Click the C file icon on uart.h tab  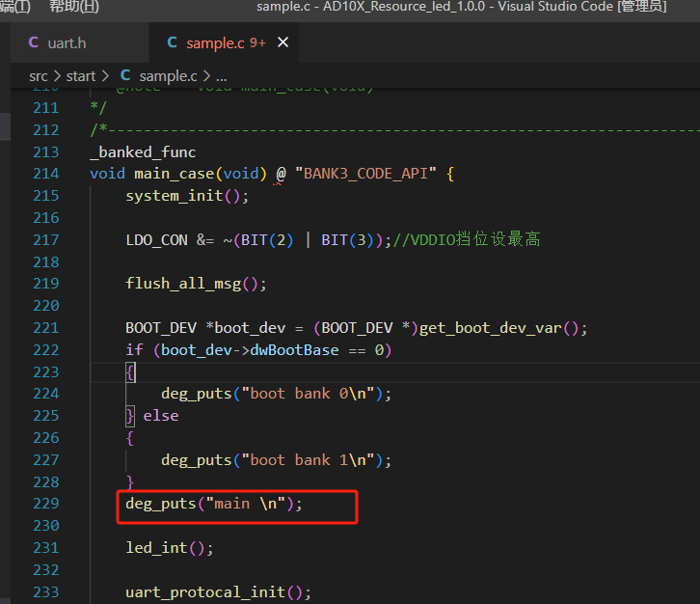coord(33,42)
